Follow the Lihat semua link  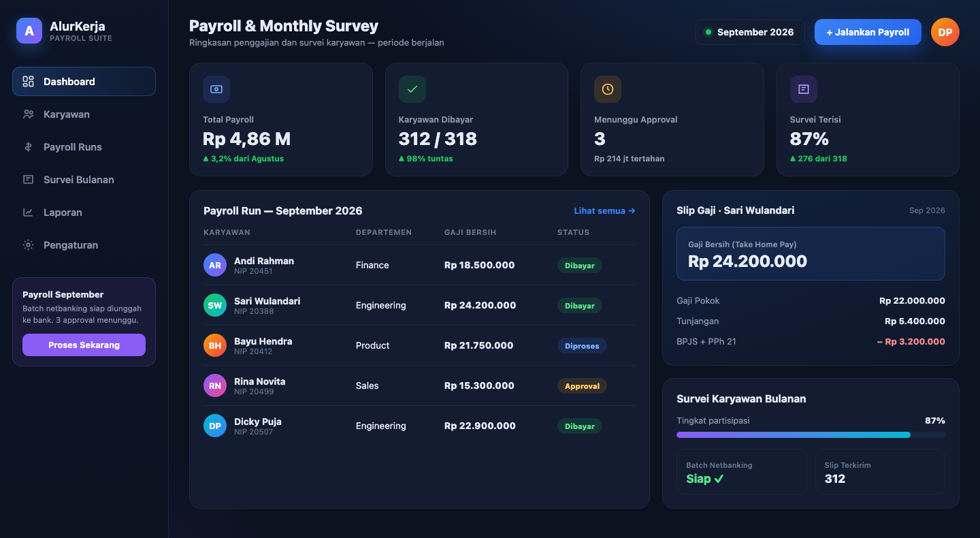[x=604, y=211]
